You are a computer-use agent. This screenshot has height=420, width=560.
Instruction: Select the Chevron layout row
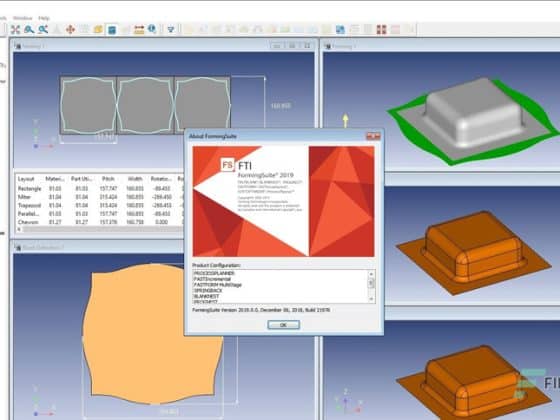(x=100, y=222)
